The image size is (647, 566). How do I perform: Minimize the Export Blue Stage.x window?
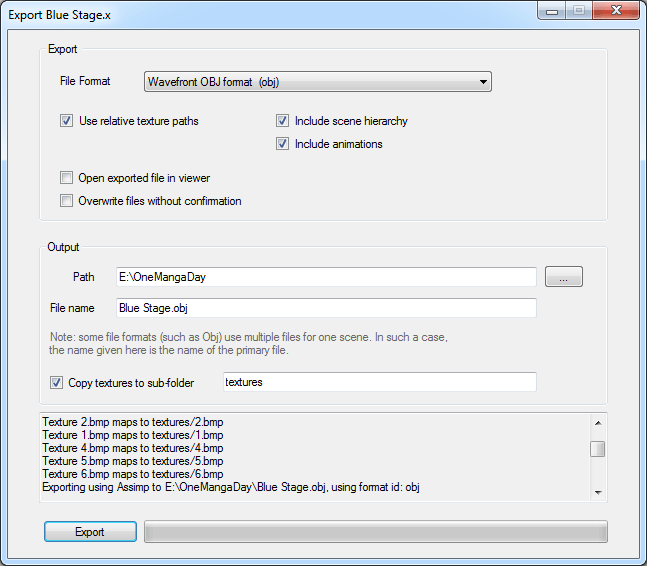point(552,11)
